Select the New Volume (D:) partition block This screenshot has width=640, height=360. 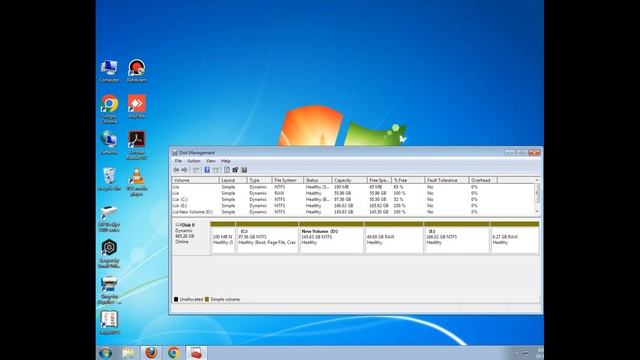tap(331, 238)
